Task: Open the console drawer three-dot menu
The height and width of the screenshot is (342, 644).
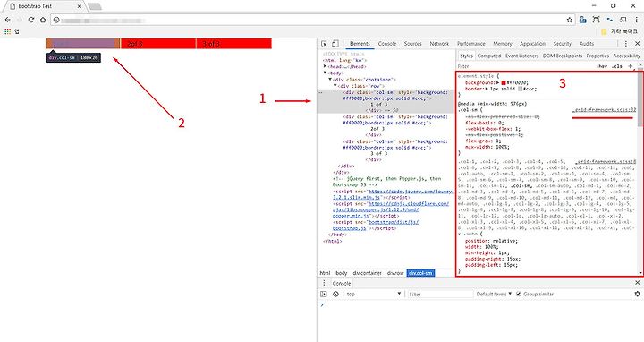Action: 324,283
